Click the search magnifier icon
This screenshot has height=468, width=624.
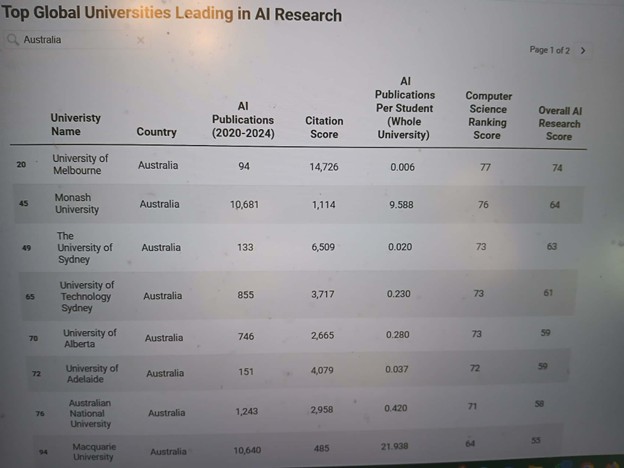[12, 40]
